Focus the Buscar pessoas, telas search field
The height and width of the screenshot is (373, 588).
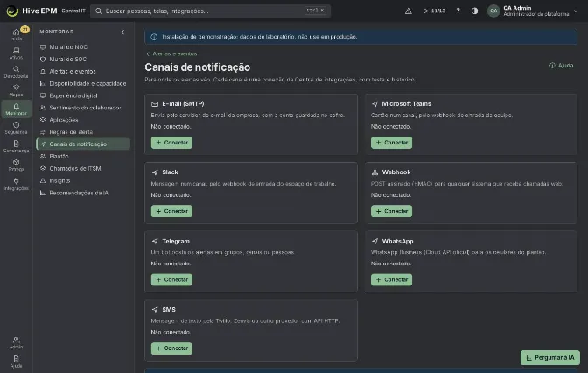[x=210, y=11]
